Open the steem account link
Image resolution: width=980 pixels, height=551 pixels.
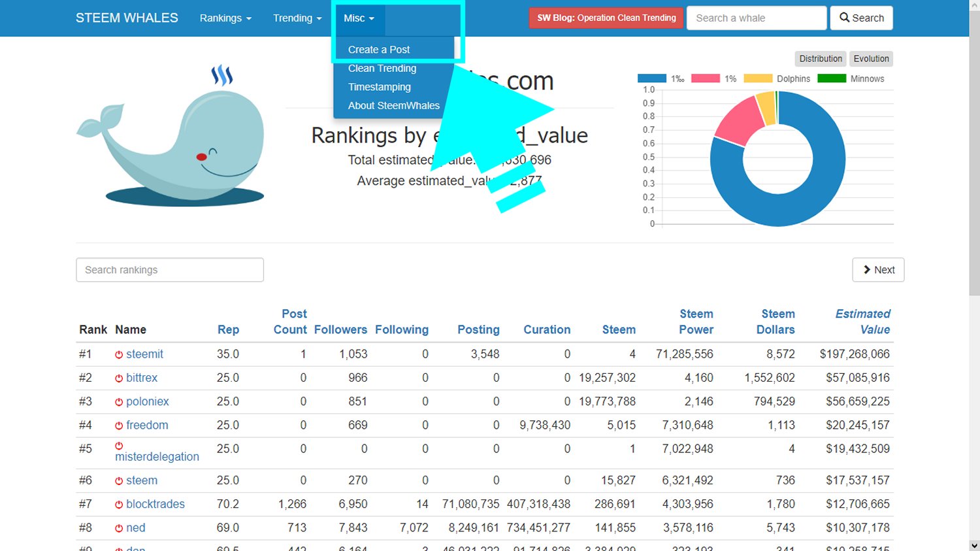coord(142,480)
